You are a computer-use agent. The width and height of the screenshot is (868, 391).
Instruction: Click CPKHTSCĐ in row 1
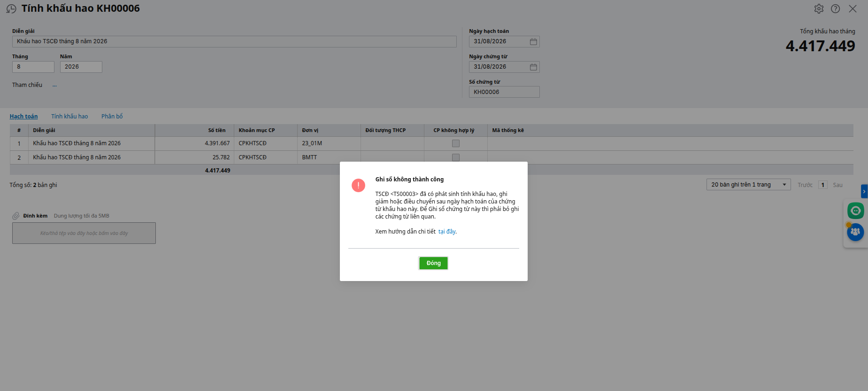click(266, 143)
